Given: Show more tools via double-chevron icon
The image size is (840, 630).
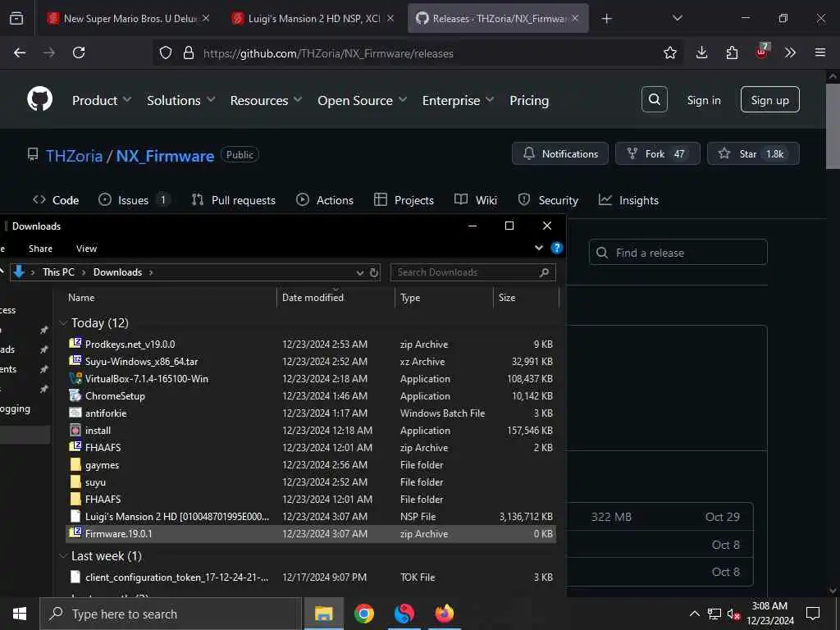Looking at the screenshot, I should tap(790, 52).
